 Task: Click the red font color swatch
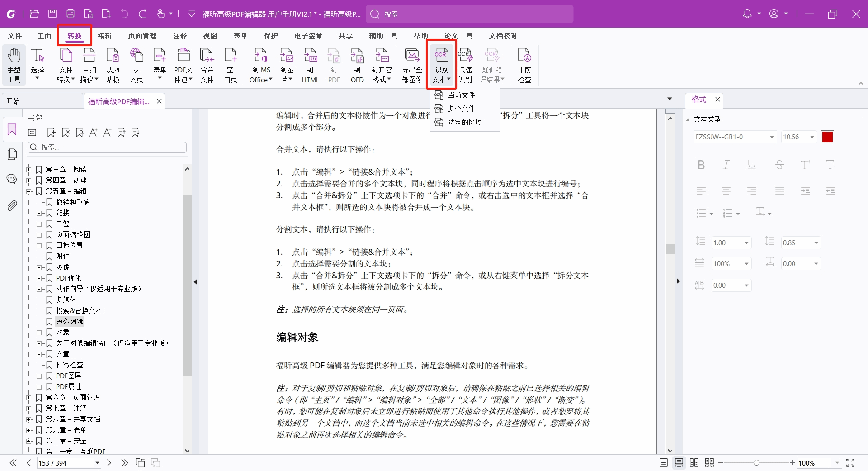tap(827, 137)
